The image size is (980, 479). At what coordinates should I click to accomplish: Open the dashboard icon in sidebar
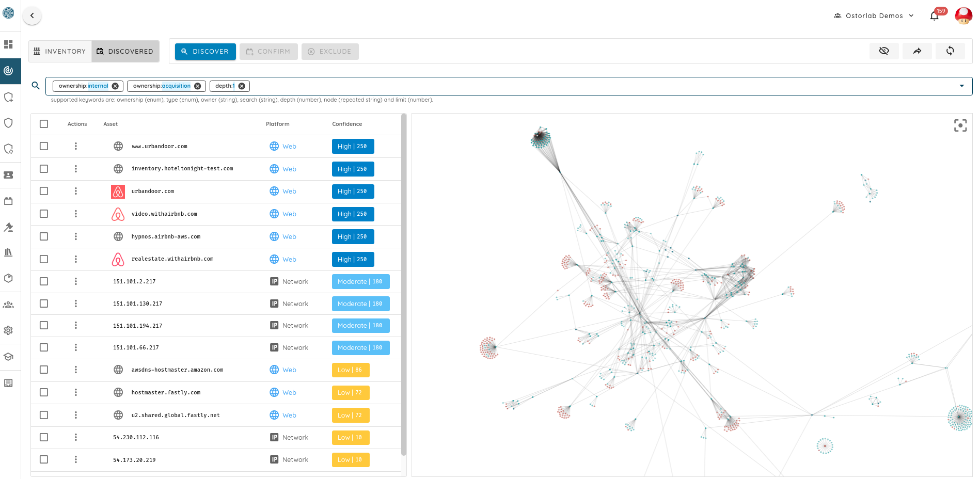[8, 44]
